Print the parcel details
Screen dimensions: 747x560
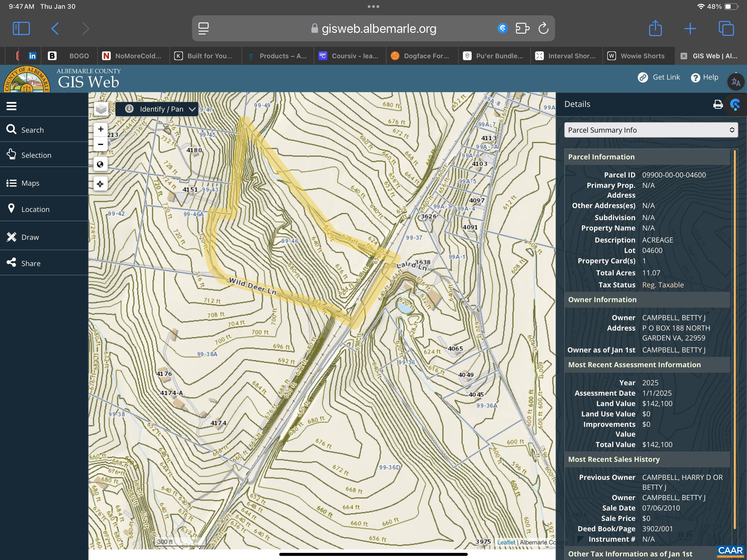(718, 104)
